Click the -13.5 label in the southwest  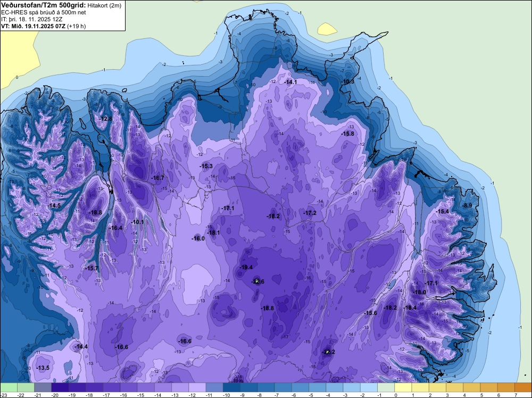click(x=43, y=368)
